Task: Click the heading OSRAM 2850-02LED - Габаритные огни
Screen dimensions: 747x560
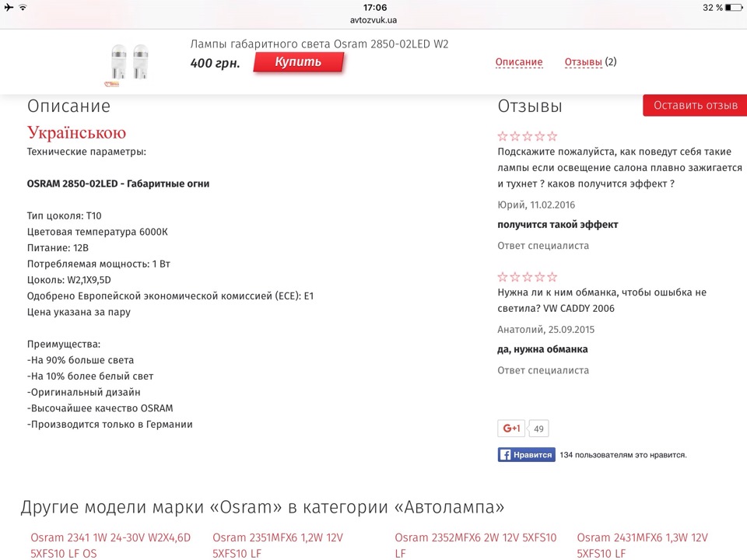Action: 118,184
